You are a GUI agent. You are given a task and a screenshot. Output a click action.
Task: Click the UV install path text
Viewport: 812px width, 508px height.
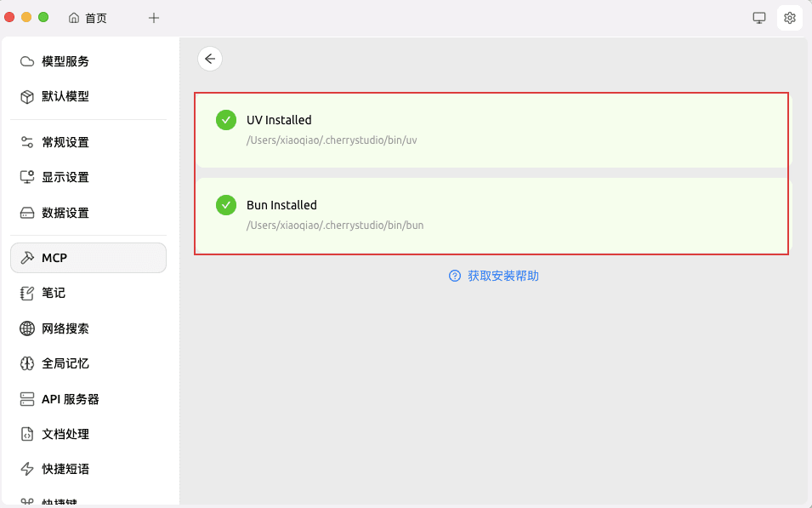332,140
